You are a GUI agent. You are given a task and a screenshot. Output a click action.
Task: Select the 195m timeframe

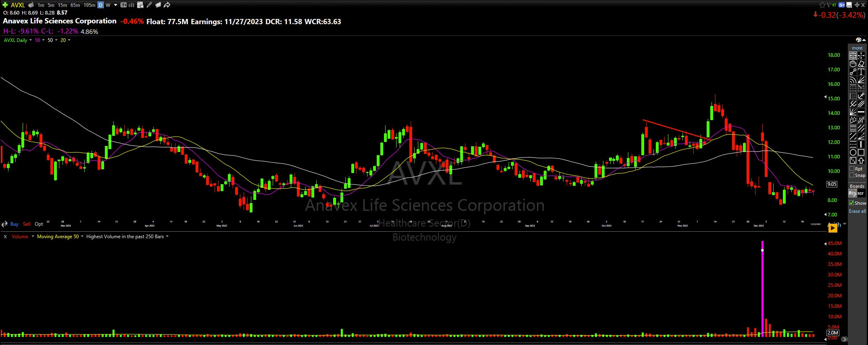(90, 5)
